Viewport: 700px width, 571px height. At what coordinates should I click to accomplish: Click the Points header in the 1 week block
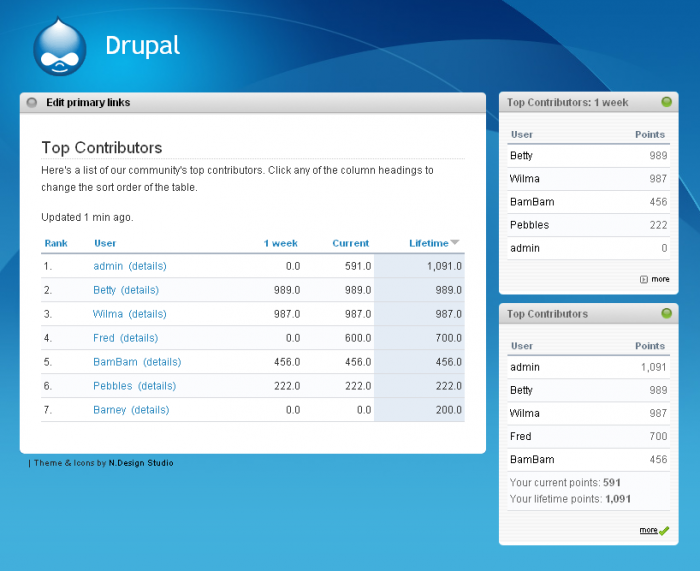pos(650,134)
